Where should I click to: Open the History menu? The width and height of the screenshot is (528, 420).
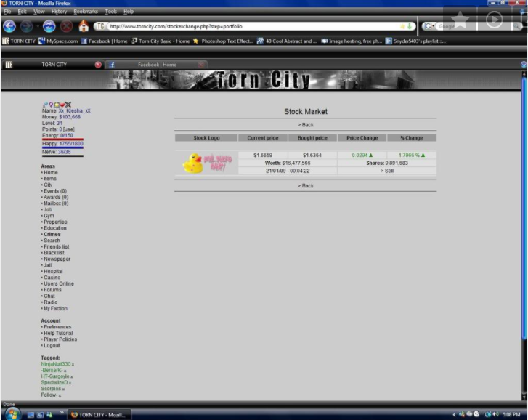coord(60,12)
